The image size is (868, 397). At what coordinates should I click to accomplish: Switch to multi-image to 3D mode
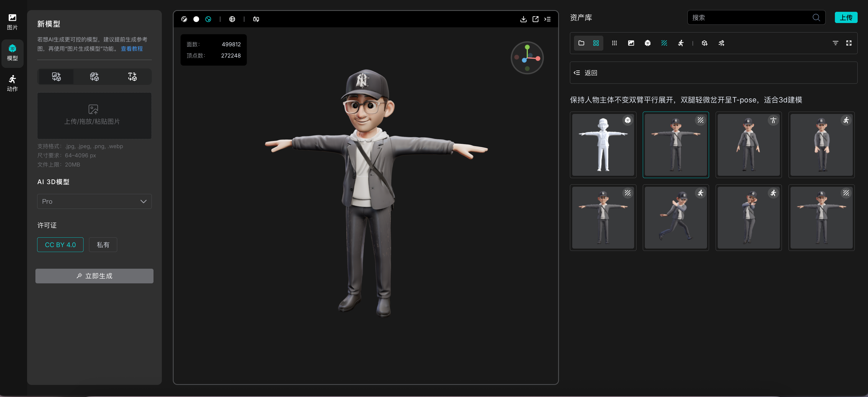click(94, 77)
